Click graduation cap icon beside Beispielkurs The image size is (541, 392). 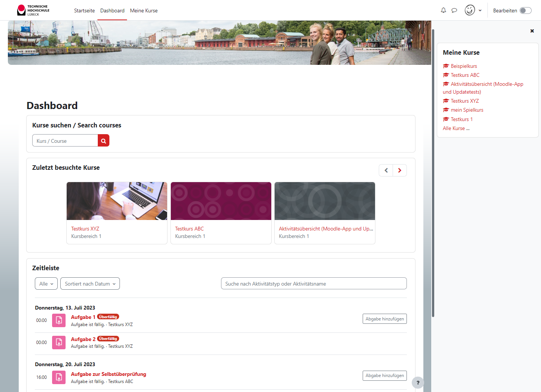click(446, 66)
